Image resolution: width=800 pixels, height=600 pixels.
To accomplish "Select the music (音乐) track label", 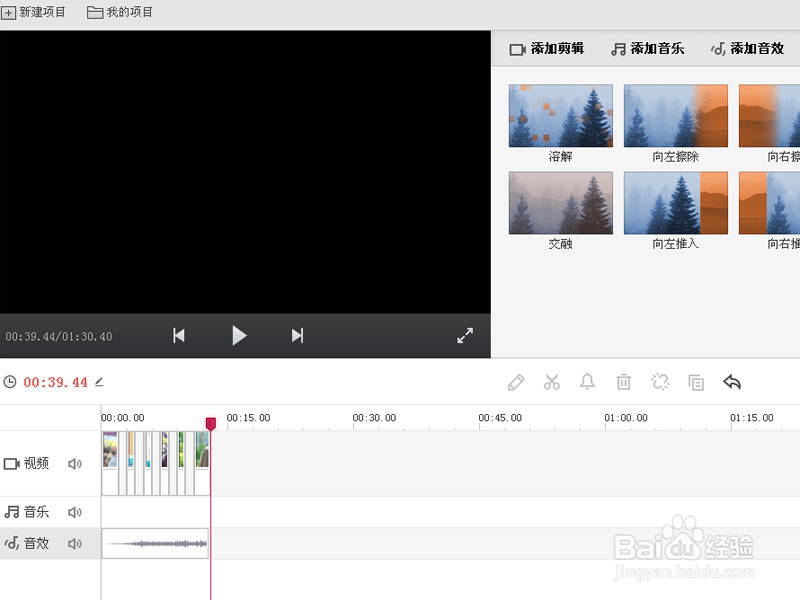I will (x=27, y=512).
